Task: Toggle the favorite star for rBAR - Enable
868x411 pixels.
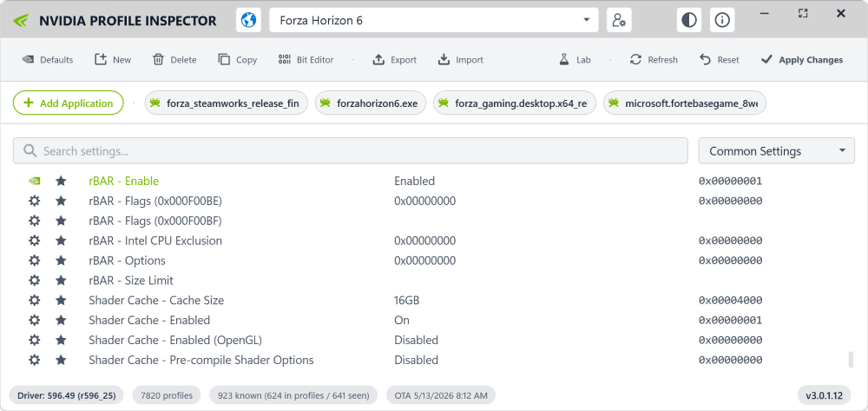Action: pos(61,181)
